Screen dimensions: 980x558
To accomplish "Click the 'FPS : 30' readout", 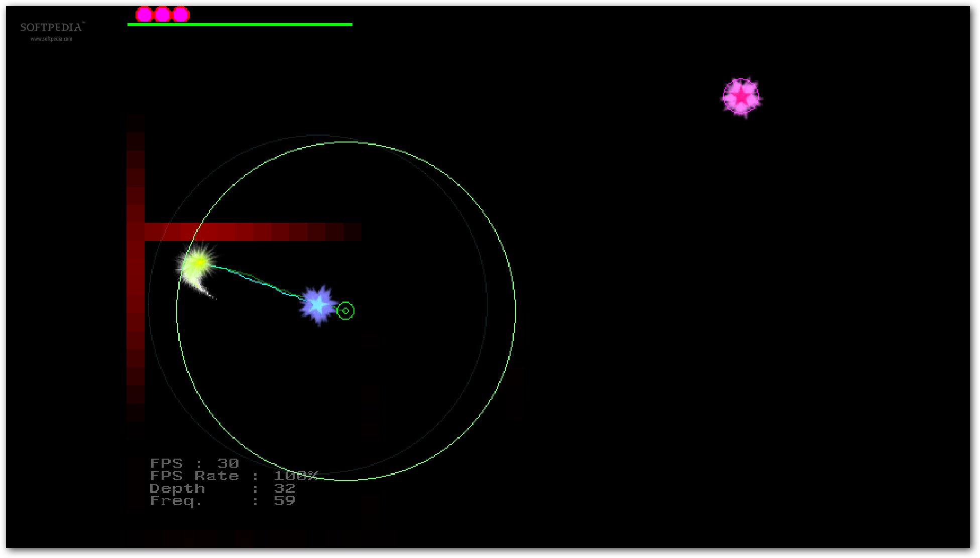I will (x=194, y=463).
